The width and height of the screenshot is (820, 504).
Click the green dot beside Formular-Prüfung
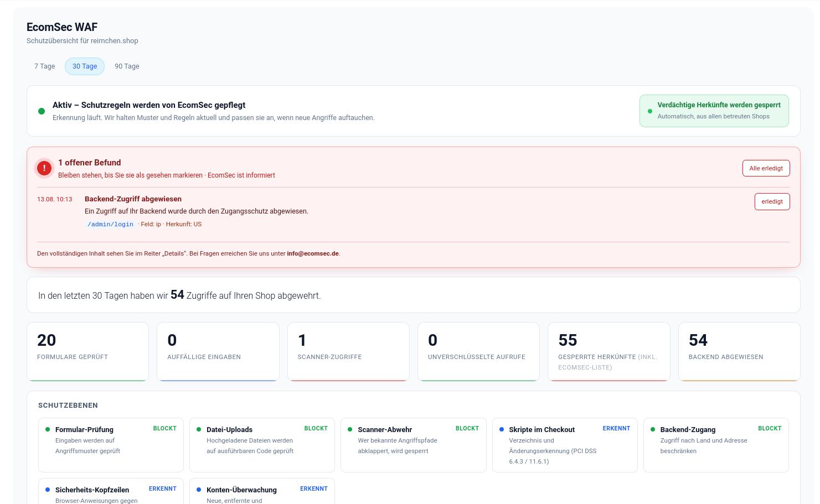pyautogui.click(x=48, y=429)
